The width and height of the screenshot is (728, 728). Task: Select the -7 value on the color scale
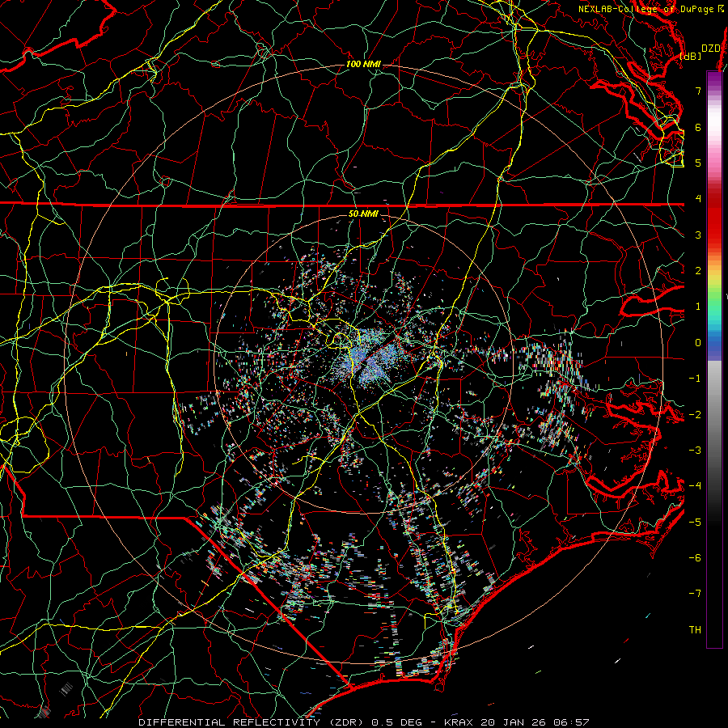(695, 594)
